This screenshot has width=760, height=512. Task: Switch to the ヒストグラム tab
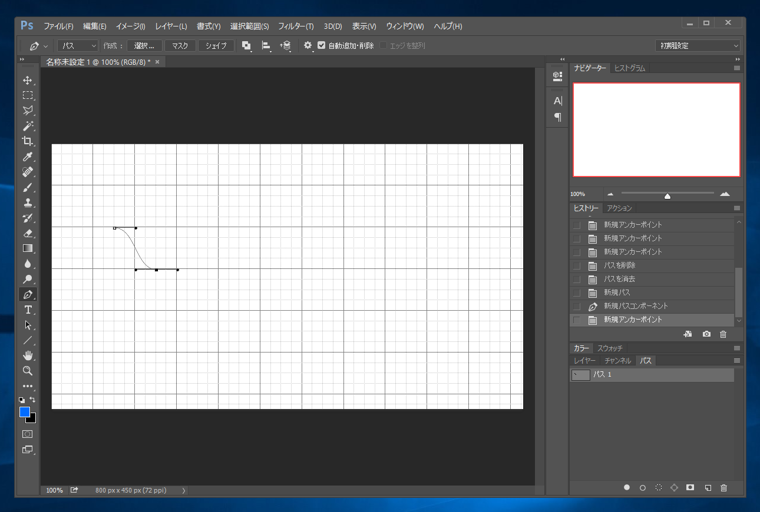coord(629,68)
